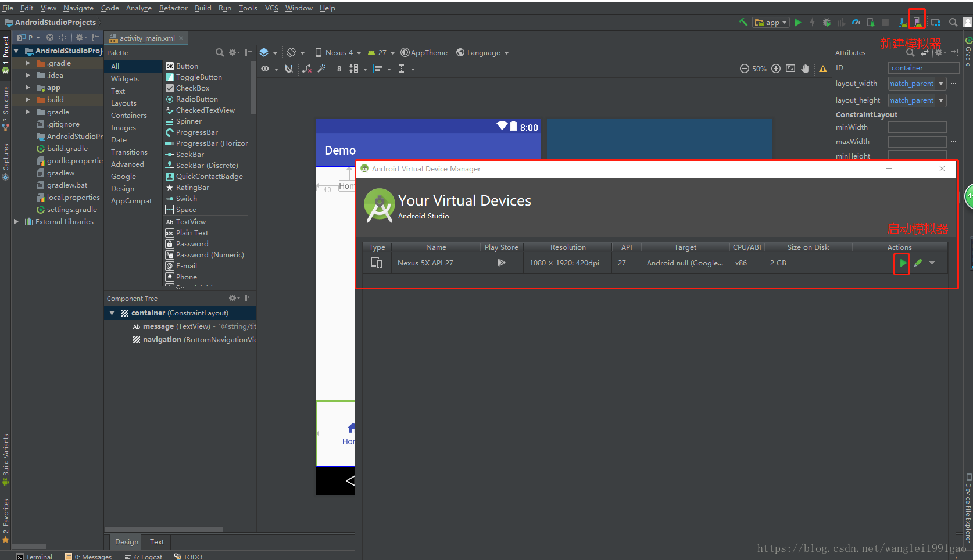Open the screen orientation dropdown
The height and width of the screenshot is (560, 973).
pos(295,52)
